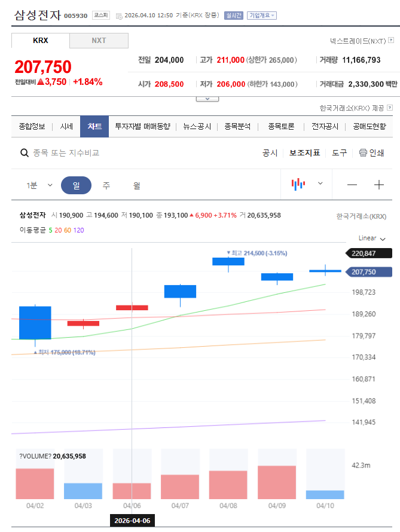The image size is (400, 532).
Task: Select the 일 daily period button
Action: pos(76,185)
